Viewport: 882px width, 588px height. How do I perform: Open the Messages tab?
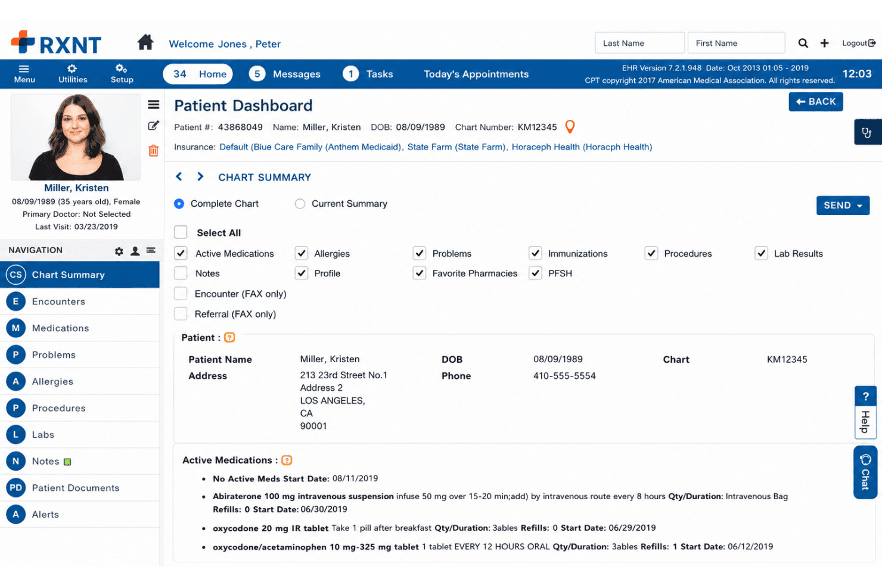coord(285,74)
